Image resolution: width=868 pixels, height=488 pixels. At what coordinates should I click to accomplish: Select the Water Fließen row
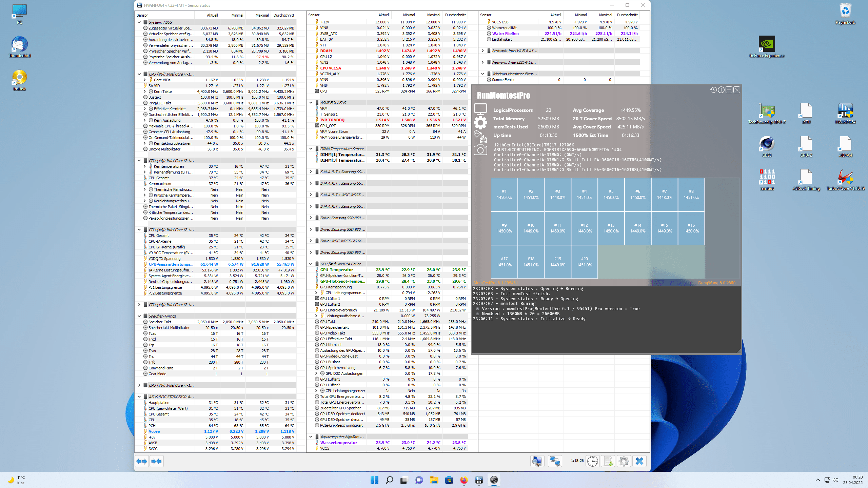pos(563,34)
